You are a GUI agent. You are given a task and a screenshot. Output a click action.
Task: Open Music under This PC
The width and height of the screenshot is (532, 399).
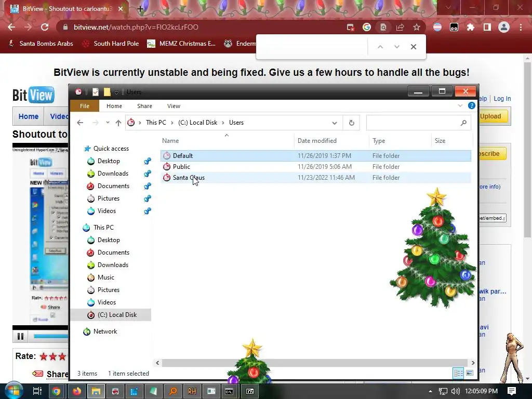[106, 277]
